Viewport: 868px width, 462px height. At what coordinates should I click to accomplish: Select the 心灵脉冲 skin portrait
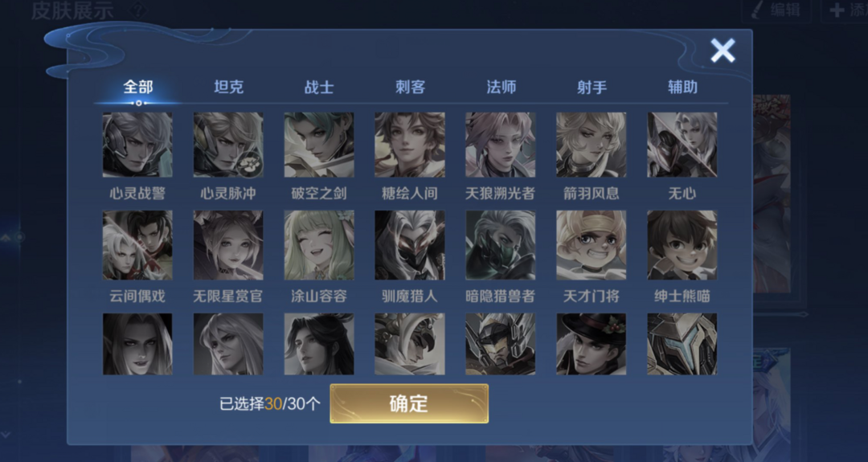(228, 145)
